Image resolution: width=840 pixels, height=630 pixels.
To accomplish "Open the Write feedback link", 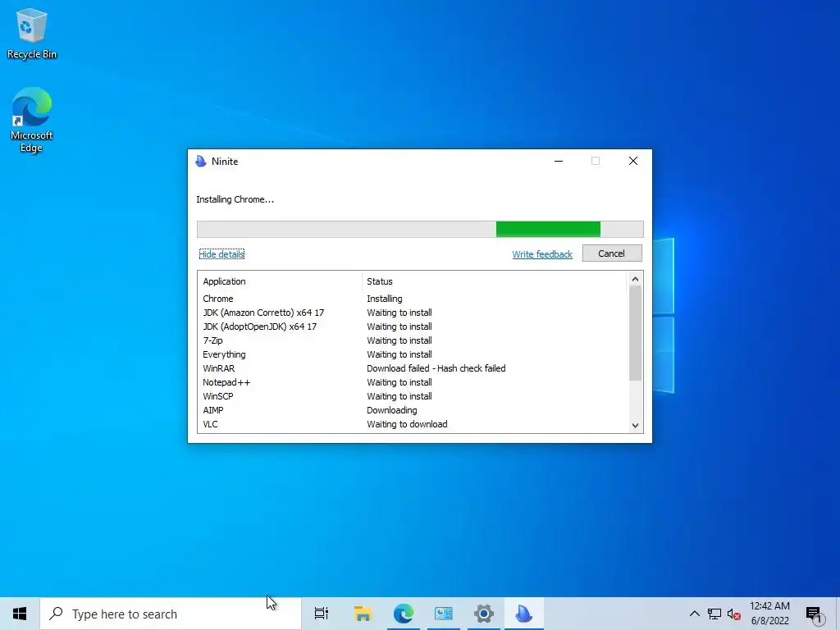I will point(542,254).
